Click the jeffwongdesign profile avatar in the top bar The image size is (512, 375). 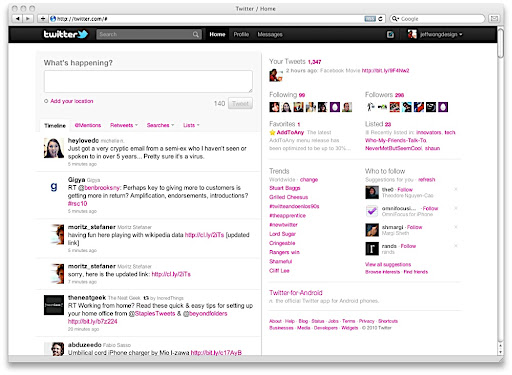pos(412,34)
